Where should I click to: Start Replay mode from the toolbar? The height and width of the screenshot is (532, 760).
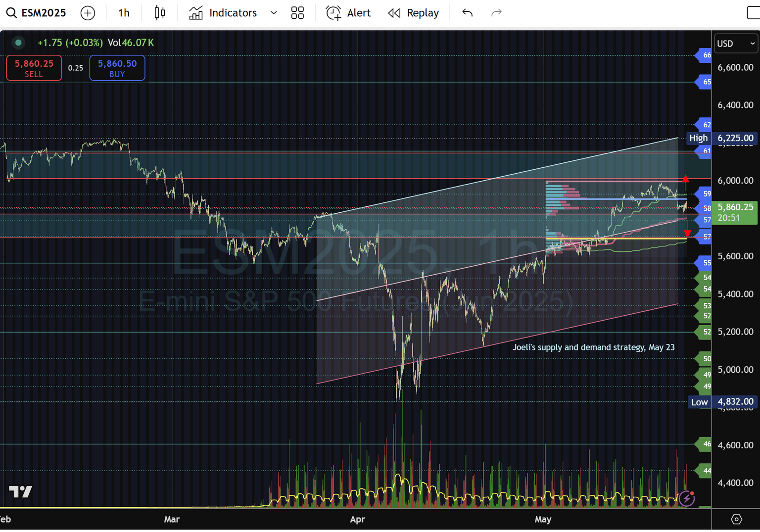coord(414,13)
